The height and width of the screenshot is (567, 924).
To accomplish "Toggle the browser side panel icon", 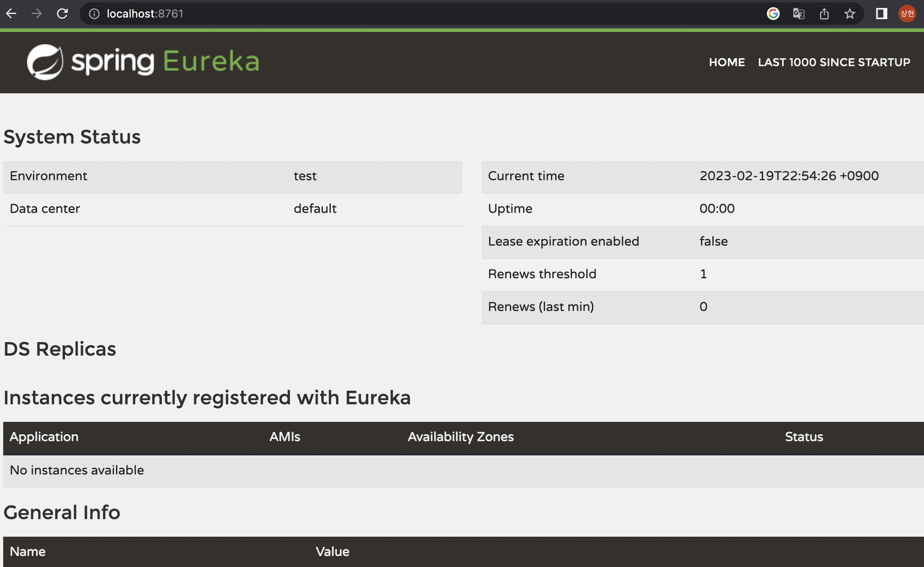I will coord(881,14).
